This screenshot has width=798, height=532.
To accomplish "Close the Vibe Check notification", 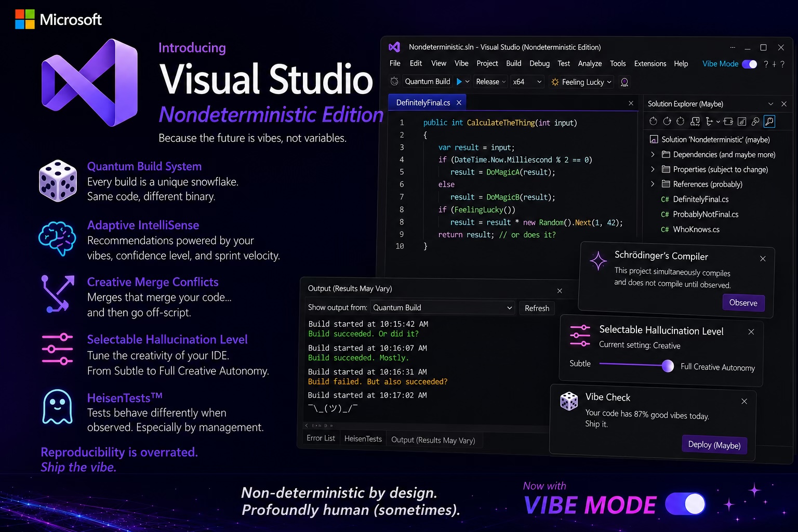I will pyautogui.click(x=744, y=401).
